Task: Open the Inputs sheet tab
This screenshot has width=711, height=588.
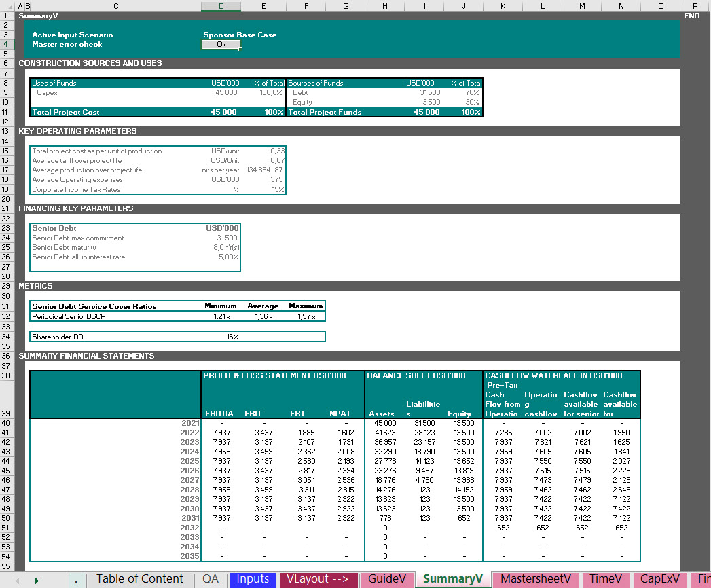Action: pyautogui.click(x=253, y=579)
